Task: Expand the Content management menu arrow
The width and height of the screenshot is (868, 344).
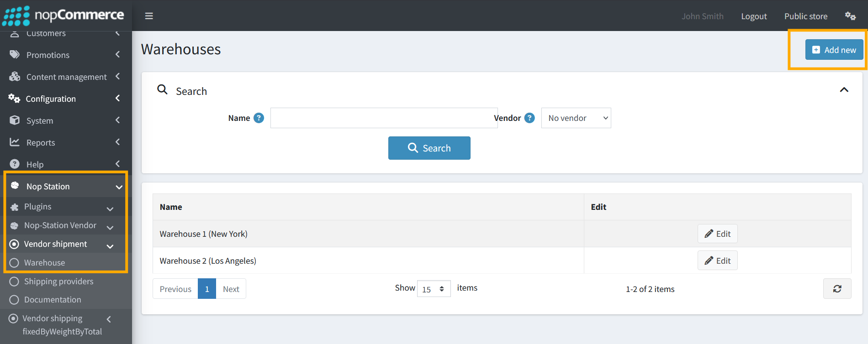Action: click(x=117, y=76)
